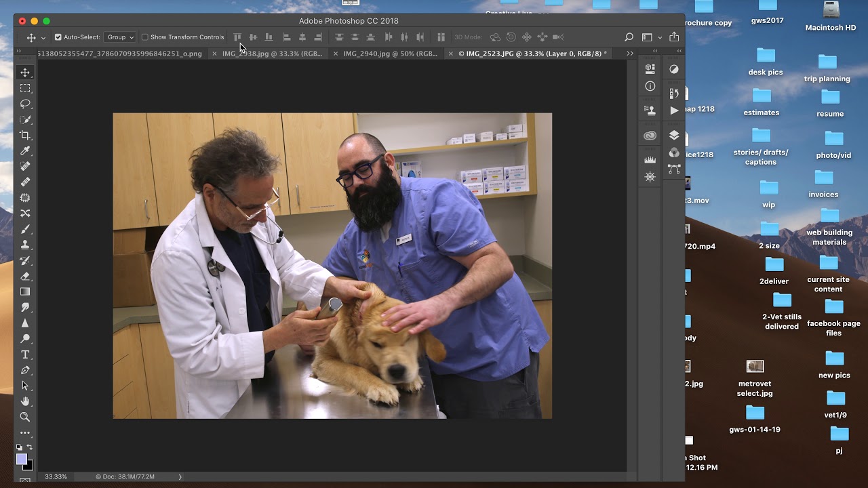This screenshot has width=868, height=488.
Task: Open the Info panel icon
Action: tap(650, 86)
